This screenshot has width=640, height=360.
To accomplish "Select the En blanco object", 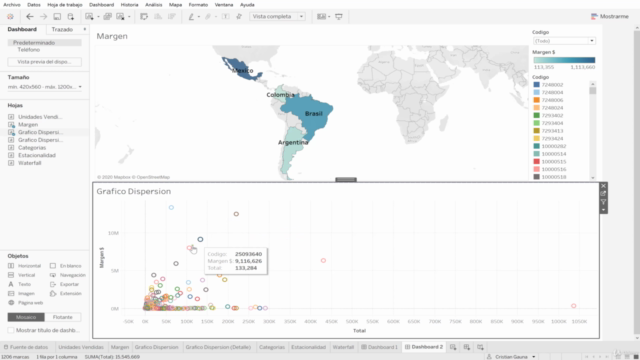I will [66, 266].
